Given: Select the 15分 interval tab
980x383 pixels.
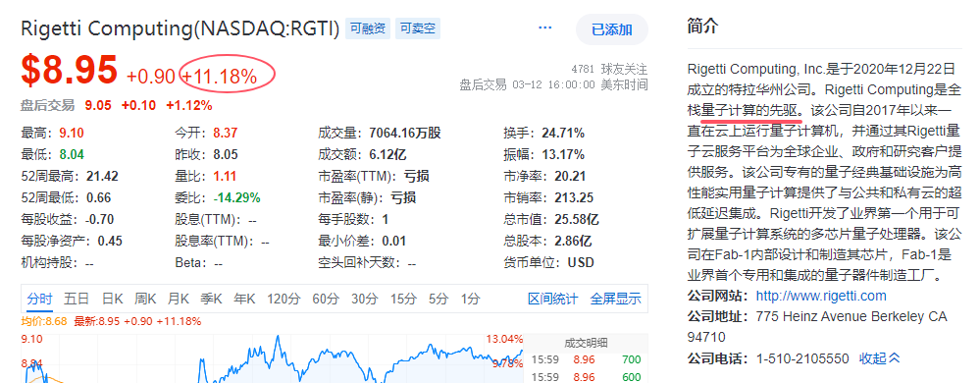Looking at the screenshot, I should (402, 299).
